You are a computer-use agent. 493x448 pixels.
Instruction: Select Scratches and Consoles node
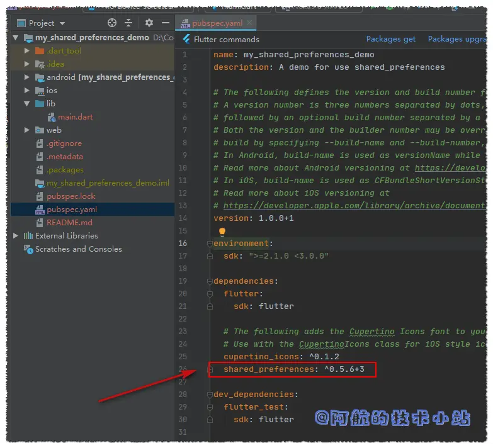(x=78, y=249)
